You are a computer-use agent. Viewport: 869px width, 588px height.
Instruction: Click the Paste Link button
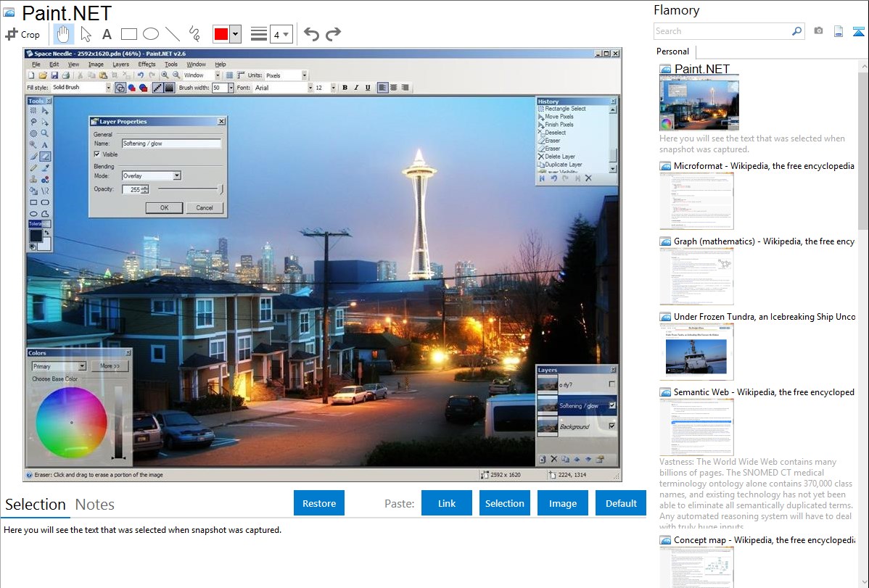[x=447, y=503]
